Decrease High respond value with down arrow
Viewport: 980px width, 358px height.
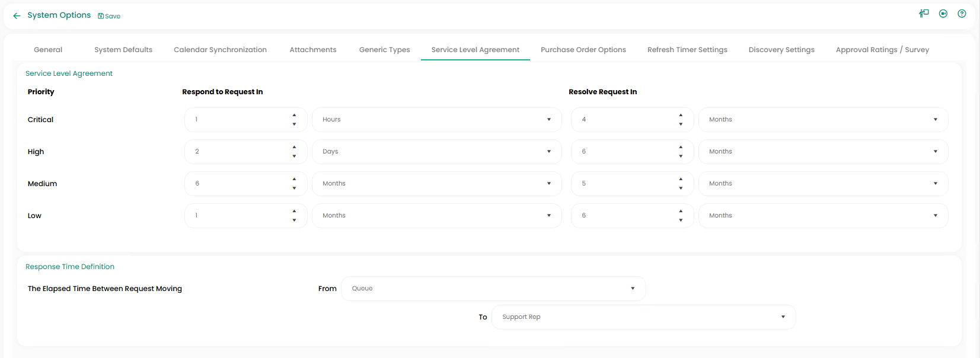(x=294, y=156)
